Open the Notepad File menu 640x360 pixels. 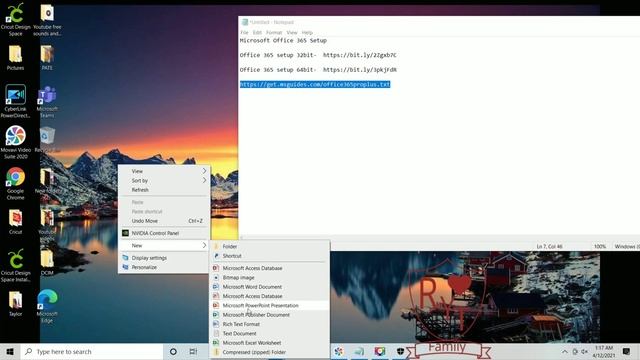(x=244, y=32)
